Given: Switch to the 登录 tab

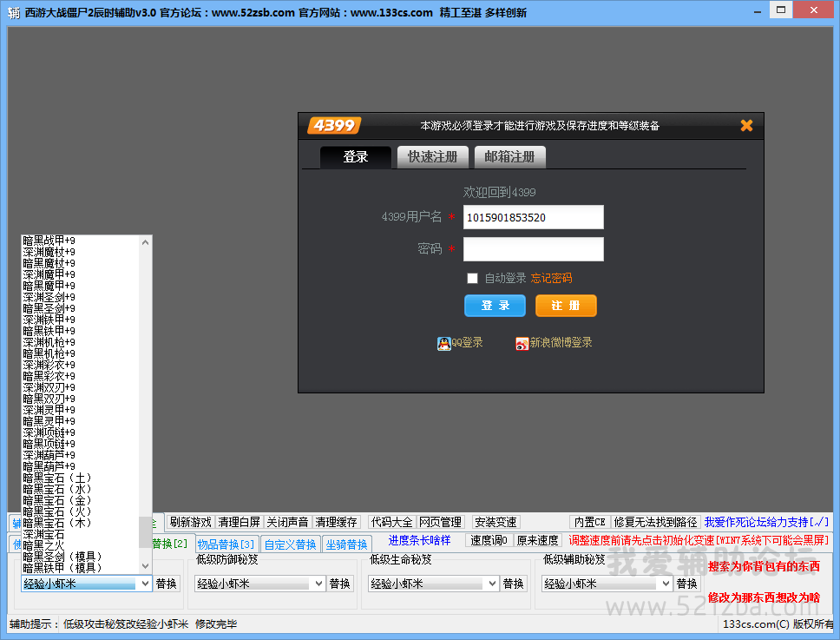Looking at the screenshot, I should tap(356, 157).
